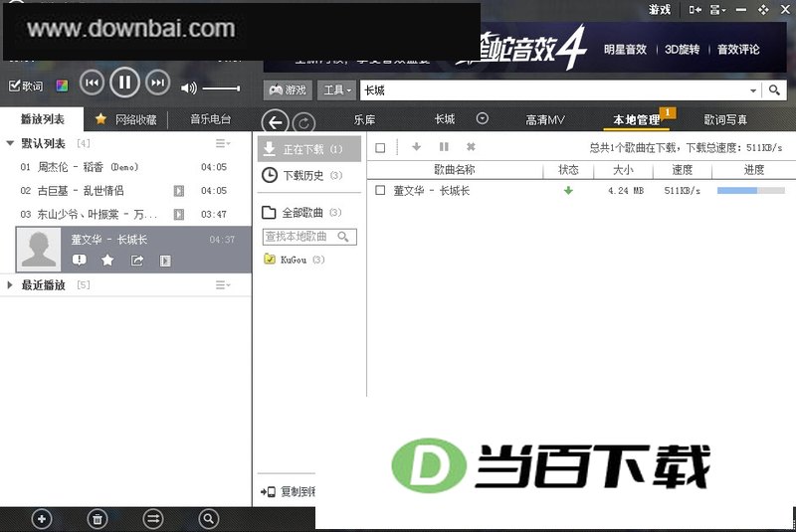The width and height of the screenshot is (796, 532).
Task: Click the 复制到 copy to device button
Action: click(x=289, y=491)
